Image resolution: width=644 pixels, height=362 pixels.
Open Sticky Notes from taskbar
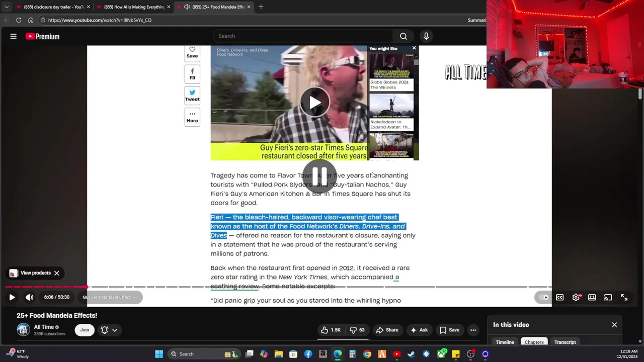pos(456,354)
